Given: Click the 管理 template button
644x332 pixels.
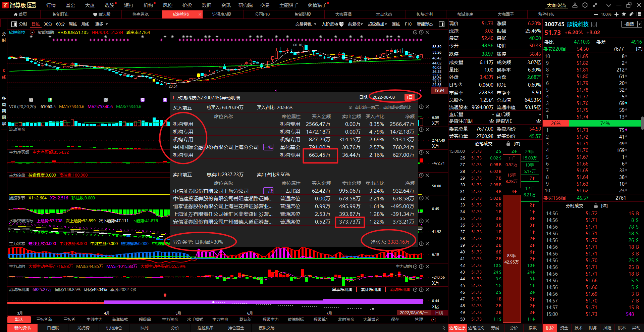Looking at the screenshot, I should click(419, 319).
